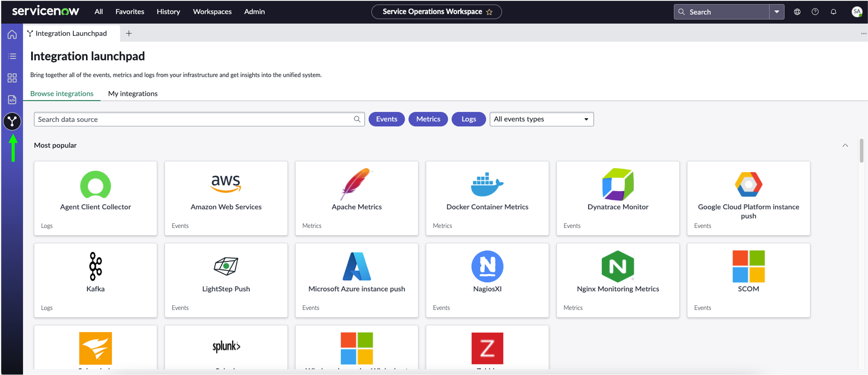The height and width of the screenshot is (375, 868).
Task: Open the apps grid icon in the sidebar
Action: tap(12, 78)
